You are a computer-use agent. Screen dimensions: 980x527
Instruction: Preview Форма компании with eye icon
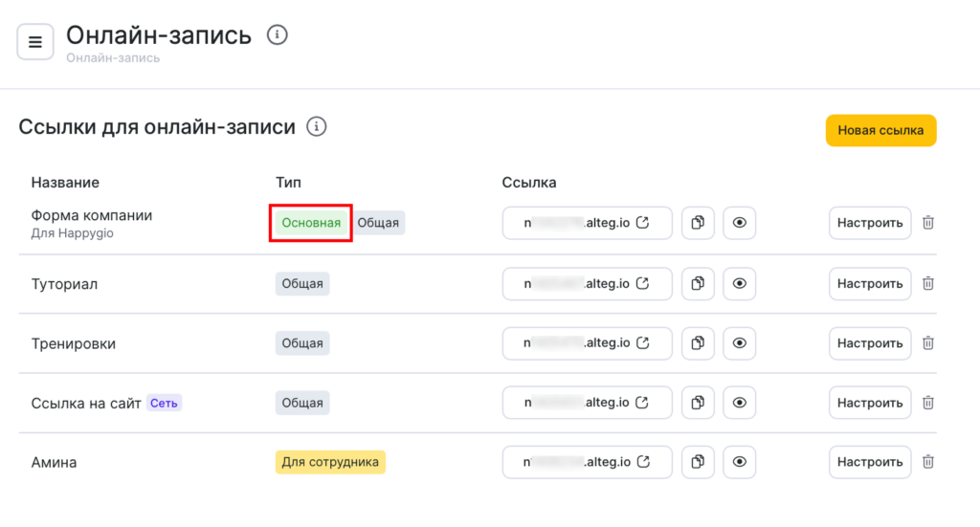pos(739,223)
